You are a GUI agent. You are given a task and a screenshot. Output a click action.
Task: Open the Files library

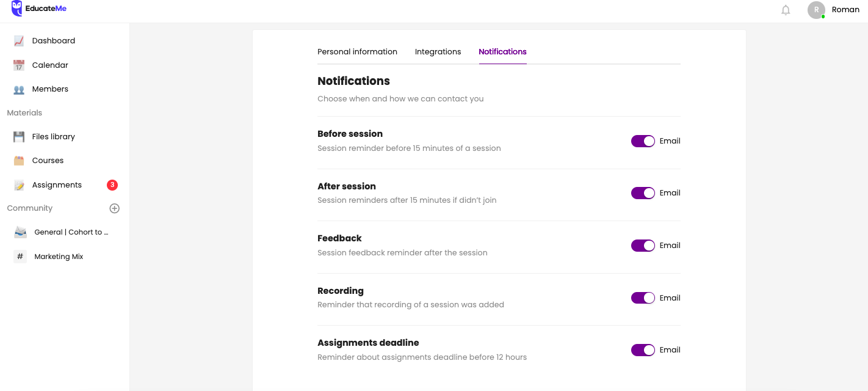tap(54, 136)
